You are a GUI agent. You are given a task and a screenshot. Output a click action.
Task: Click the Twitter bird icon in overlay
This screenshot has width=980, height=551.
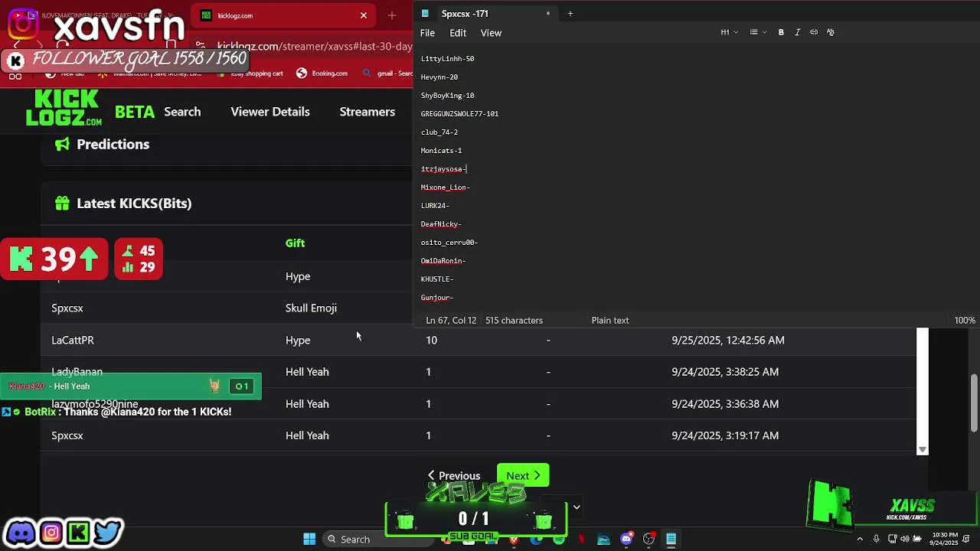[x=108, y=533]
